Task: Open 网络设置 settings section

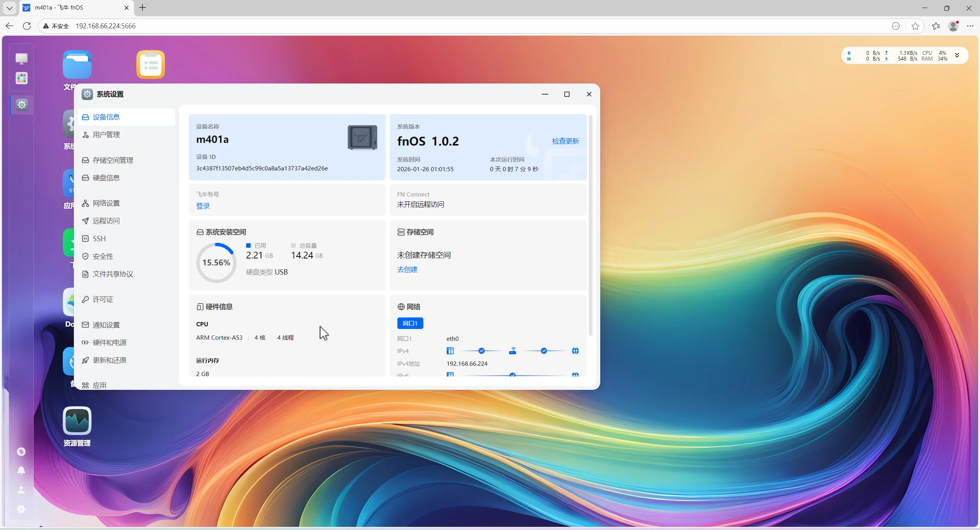Action: coord(106,203)
